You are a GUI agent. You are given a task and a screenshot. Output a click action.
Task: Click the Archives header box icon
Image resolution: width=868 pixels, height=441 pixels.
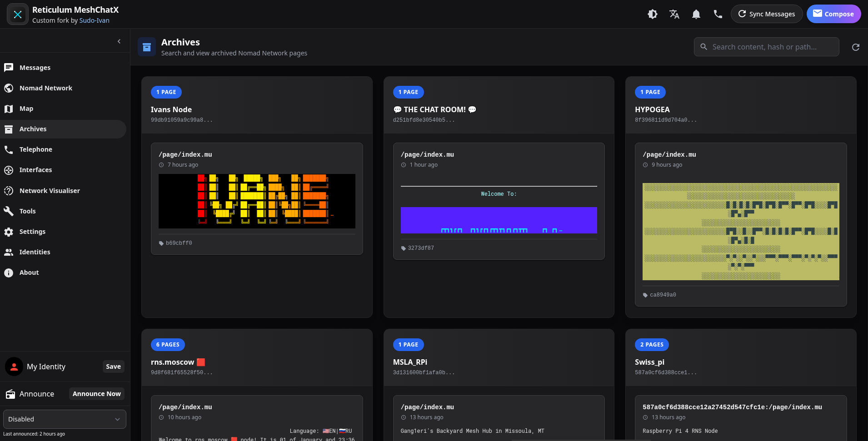147,47
